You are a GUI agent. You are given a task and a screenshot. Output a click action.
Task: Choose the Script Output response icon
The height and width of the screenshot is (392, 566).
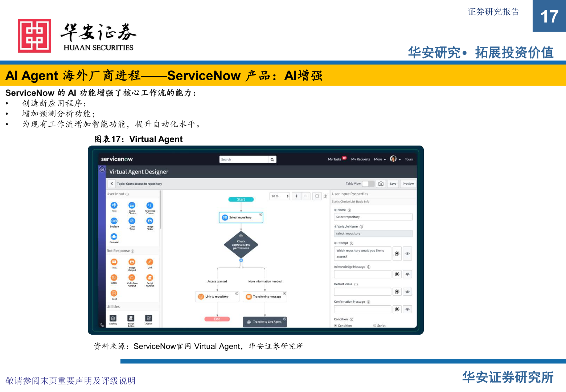click(150, 278)
